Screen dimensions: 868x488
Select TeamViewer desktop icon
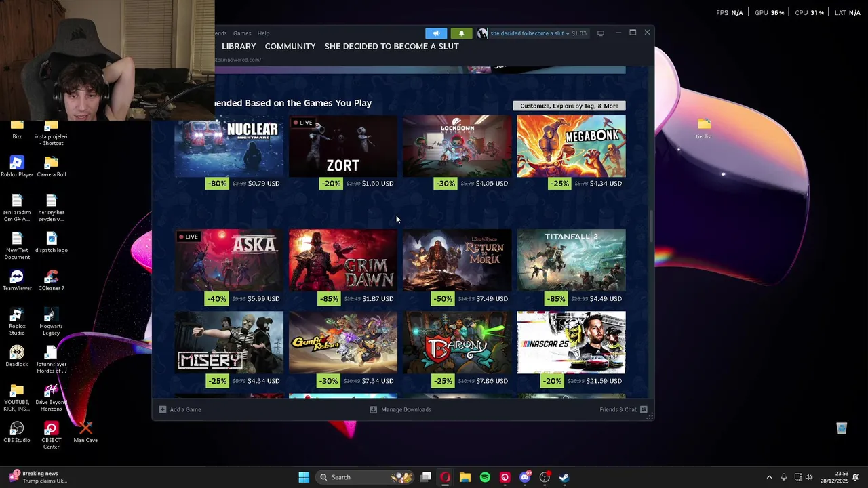[x=17, y=280]
